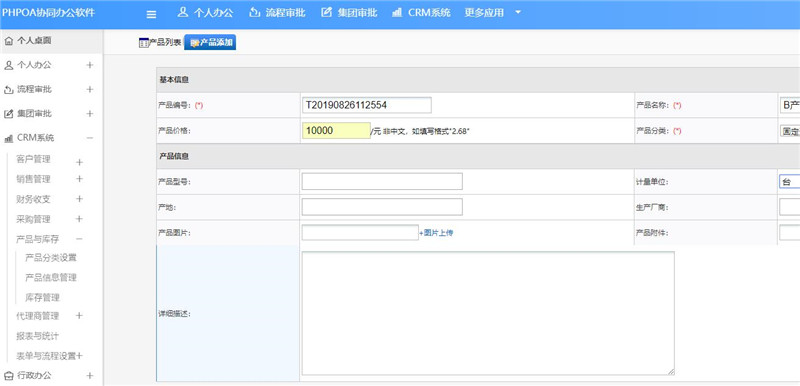
Task: Switch to 产品列表 tab
Action: (160, 43)
